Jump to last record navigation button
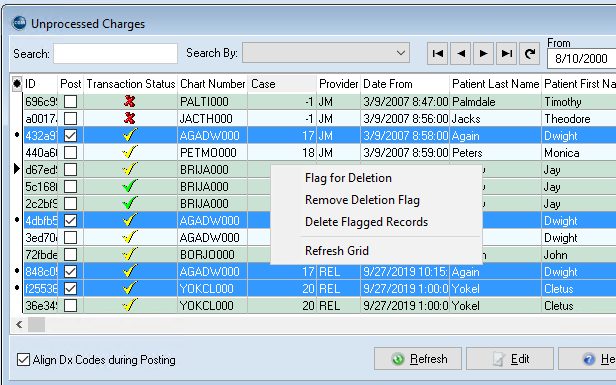 pyautogui.click(x=506, y=53)
